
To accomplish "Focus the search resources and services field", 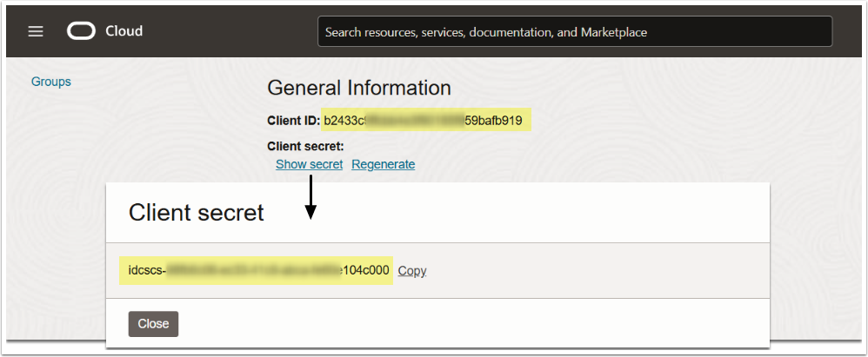I will click(x=574, y=32).
